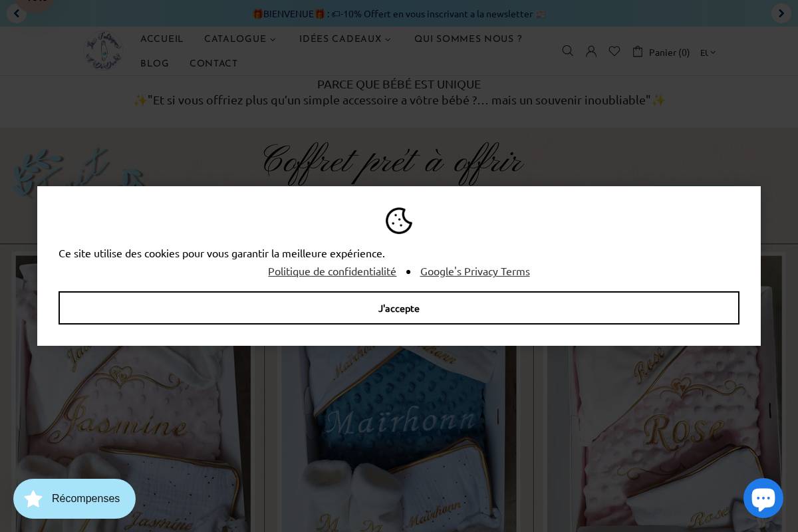This screenshot has width=798, height=532.
Task: Open the BLOG section
Action: pyautogui.click(x=154, y=63)
